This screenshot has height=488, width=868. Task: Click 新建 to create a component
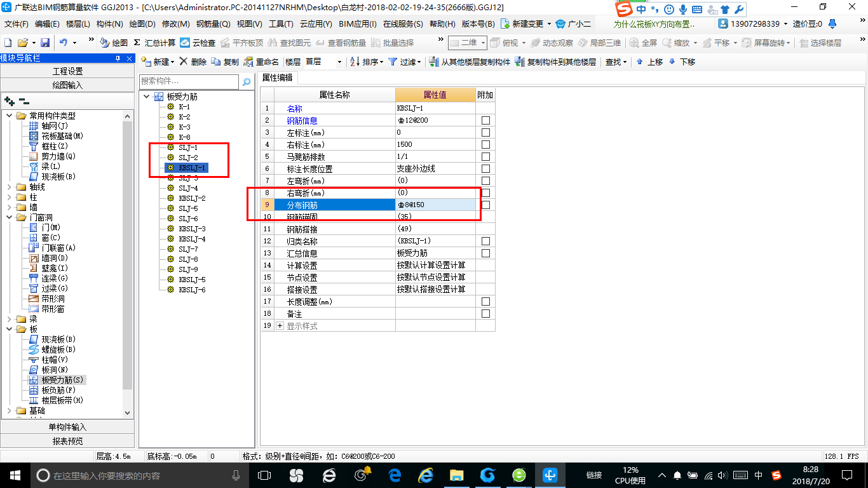pyautogui.click(x=158, y=62)
